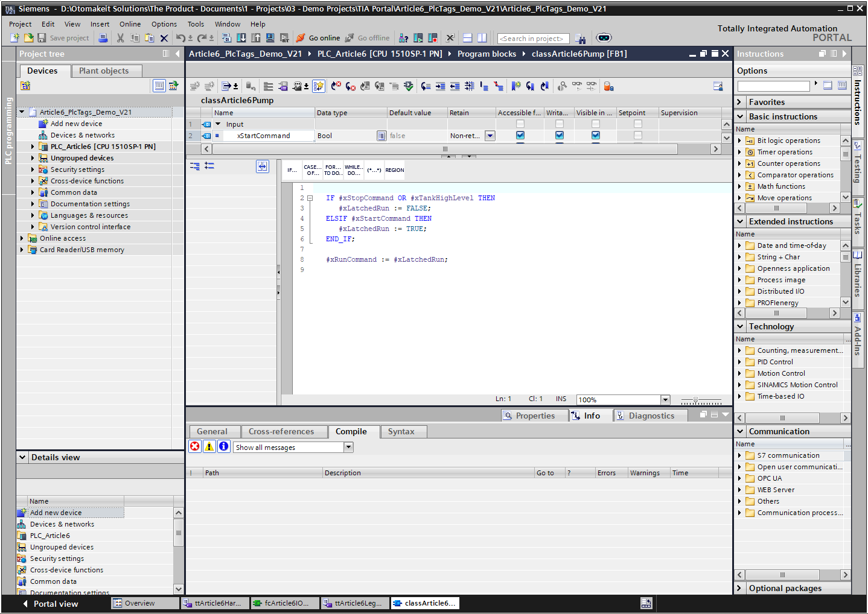The height and width of the screenshot is (614, 868).
Task: Click the Outdent text icon in editor toolbar
Action: 455,86
